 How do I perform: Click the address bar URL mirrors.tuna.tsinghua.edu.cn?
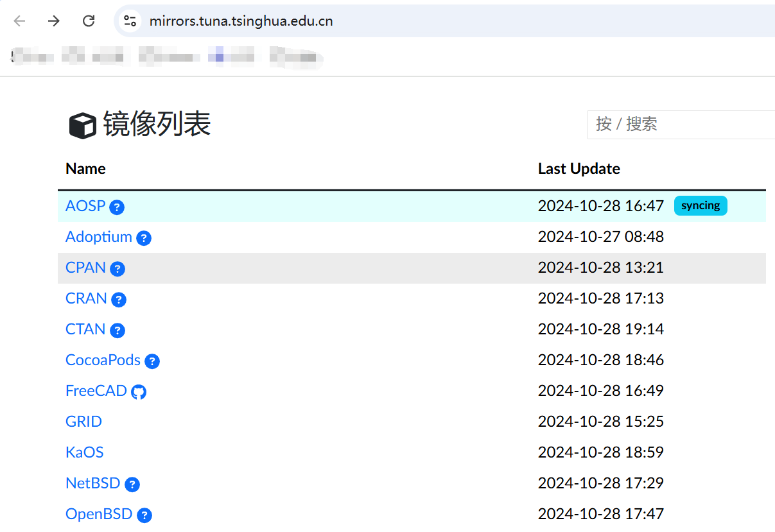point(241,21)
